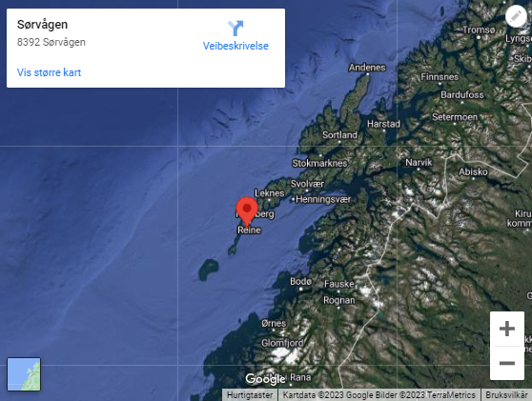Click the Harstad city label
532x401 pixels.
pos(383,124)
